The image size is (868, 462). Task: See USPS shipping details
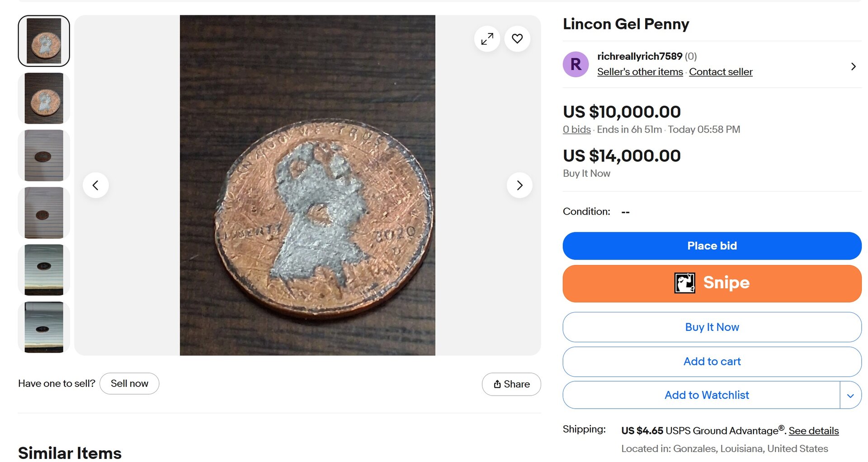[x=813, y=431]
